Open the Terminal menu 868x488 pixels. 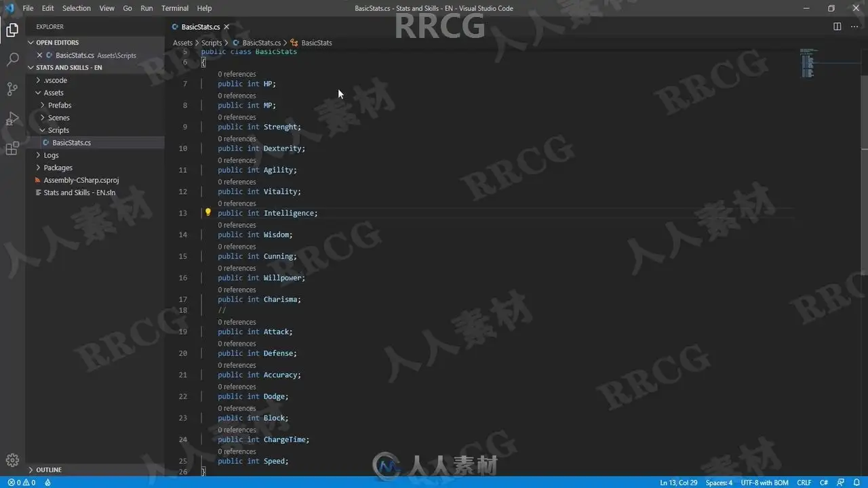175,8
